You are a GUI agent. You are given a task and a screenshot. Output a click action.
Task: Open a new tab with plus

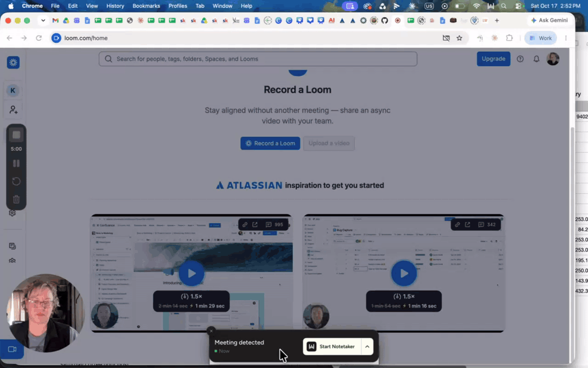point(497,20)
